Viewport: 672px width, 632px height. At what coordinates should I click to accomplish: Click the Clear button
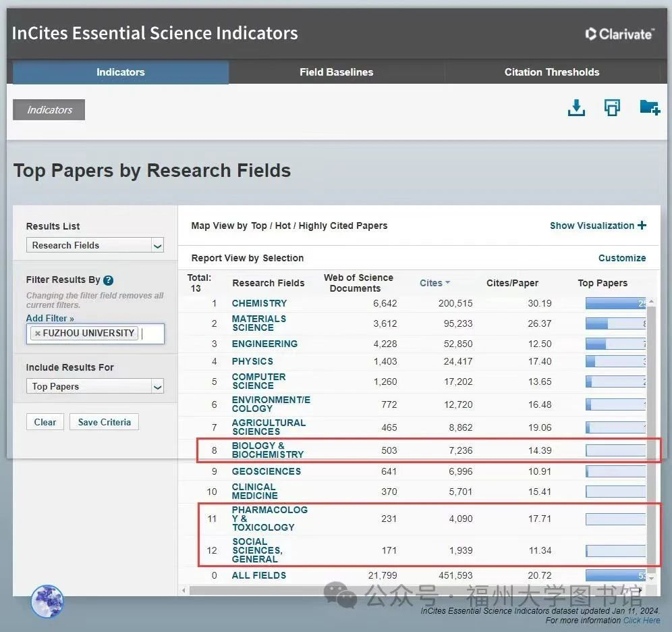pos(45,422)
